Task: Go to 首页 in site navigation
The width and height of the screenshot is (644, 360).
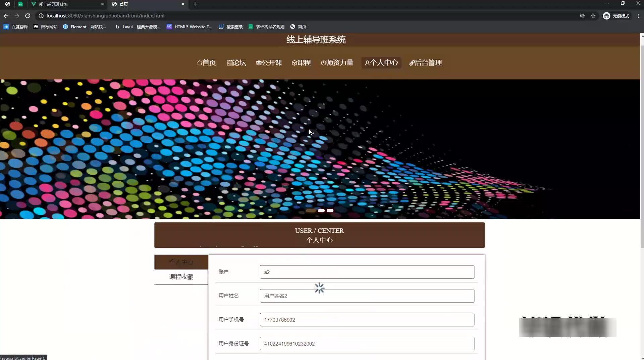Action: coord(206,63)
